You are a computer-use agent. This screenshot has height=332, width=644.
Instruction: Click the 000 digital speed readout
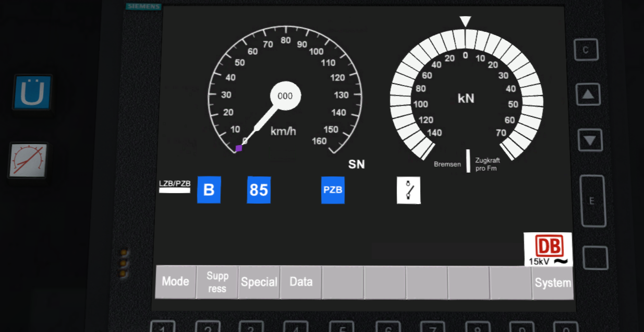(x=285, y=96)
